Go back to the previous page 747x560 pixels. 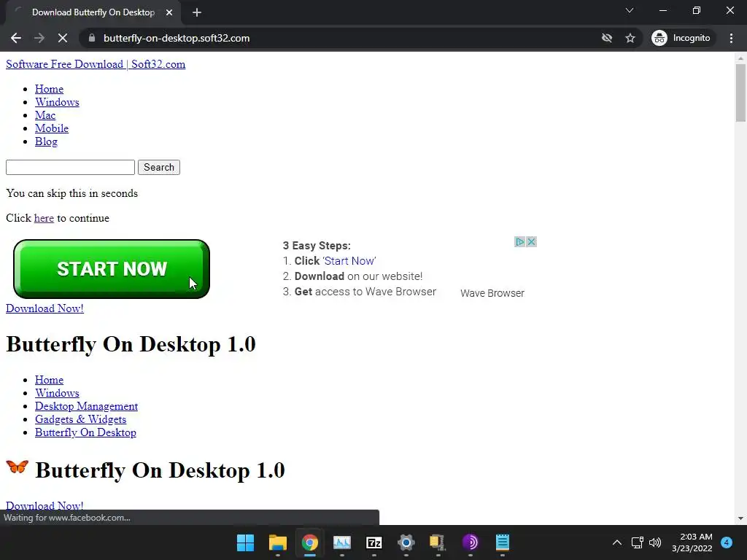coord(16,38)
